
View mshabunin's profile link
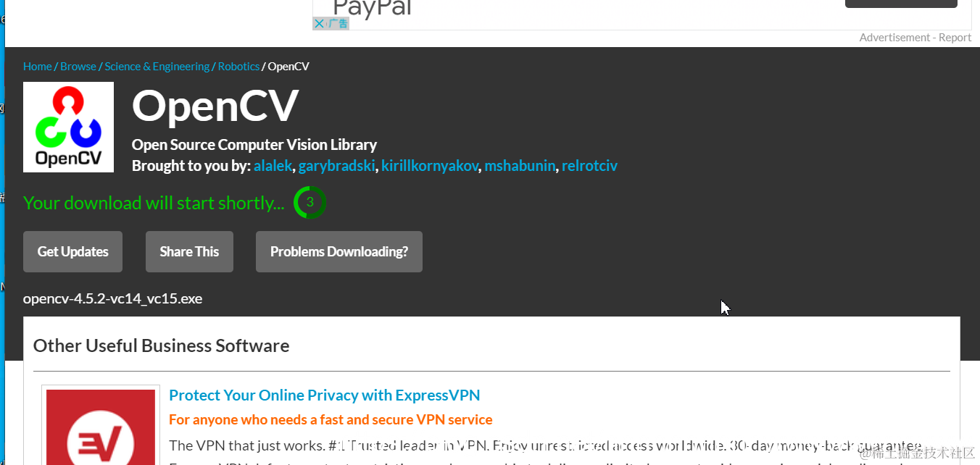(520, 166)
